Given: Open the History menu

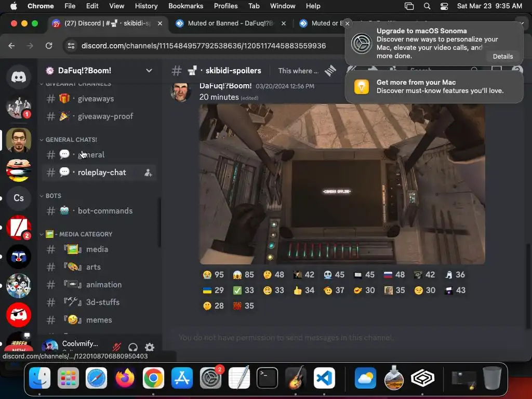Looking at the screenshot, I should [x=146, y=6].
